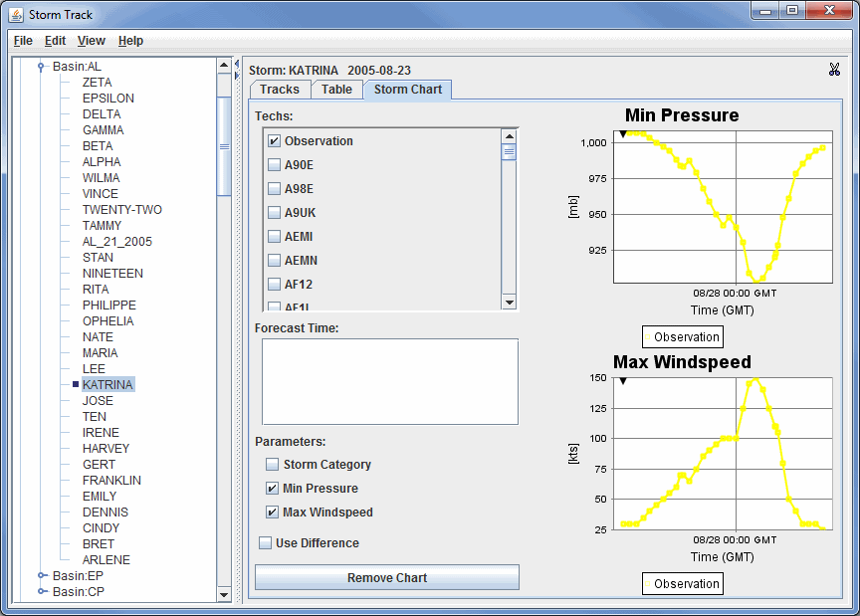Select storm EPSILON in the tree
Screen dimensions: 860x616
click(108, 99)
